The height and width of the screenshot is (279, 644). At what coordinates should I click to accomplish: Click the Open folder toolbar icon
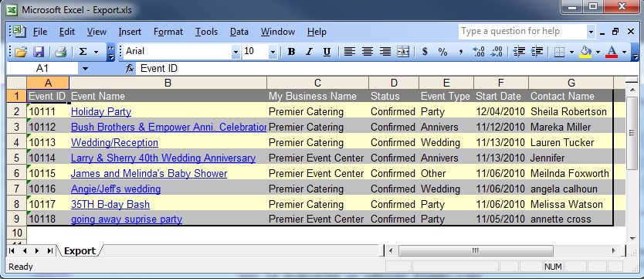(x=21, y=52)
